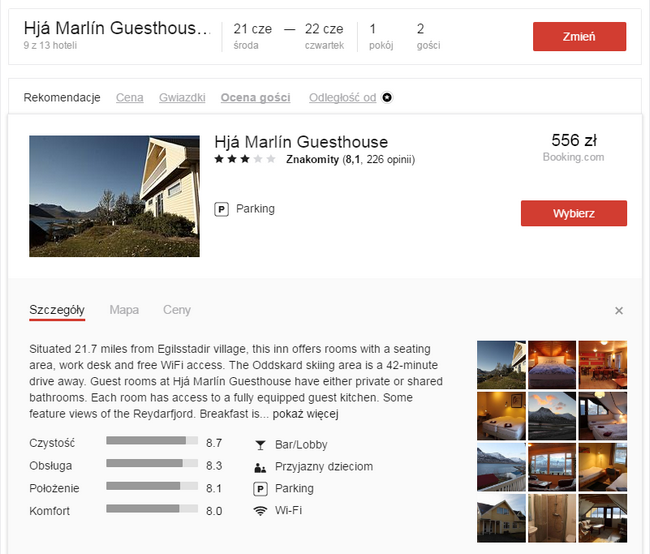The height and width of the screenshot is (554, 650).
Task: Open the bedroom thumbnail with purple bedspread
Action: (x=552, y=365)
